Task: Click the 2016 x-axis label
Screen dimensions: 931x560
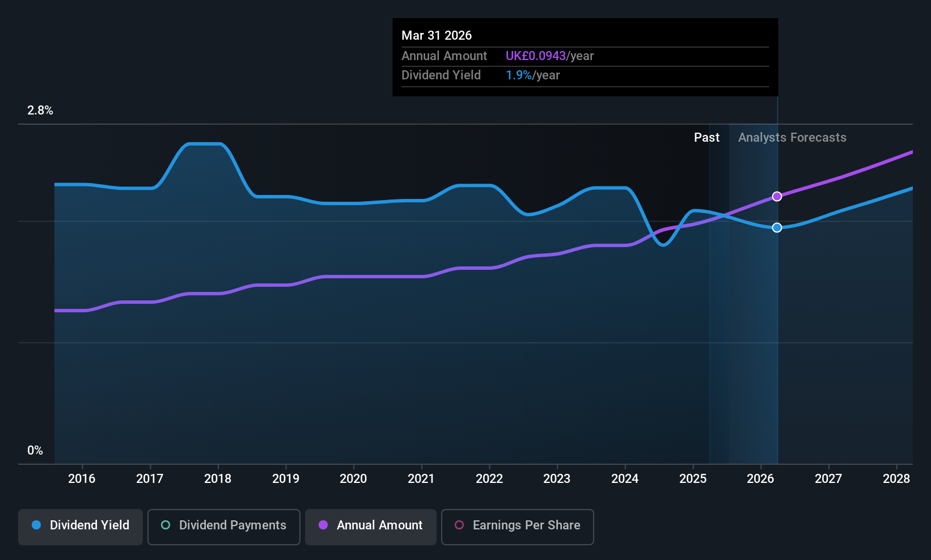Action: [82, 478]
